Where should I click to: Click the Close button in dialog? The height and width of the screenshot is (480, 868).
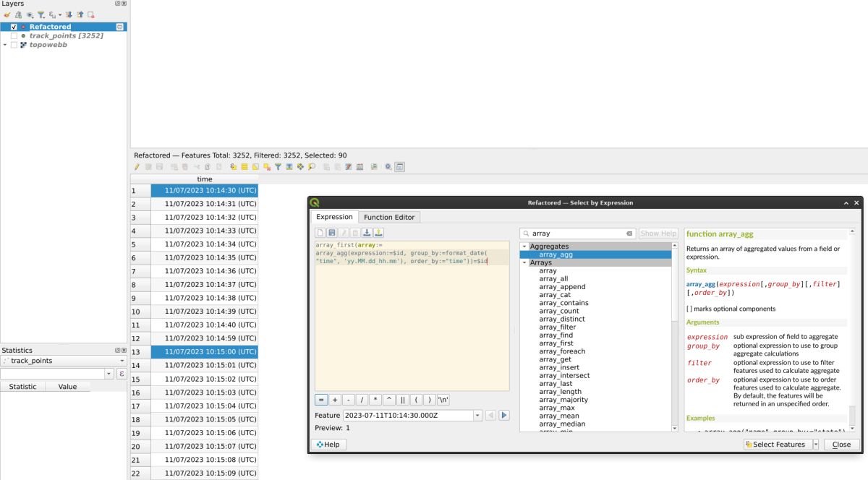(x=841, y=445)
